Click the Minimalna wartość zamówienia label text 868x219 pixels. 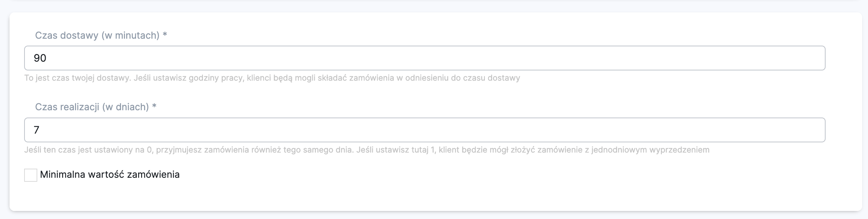pos(110,174)
